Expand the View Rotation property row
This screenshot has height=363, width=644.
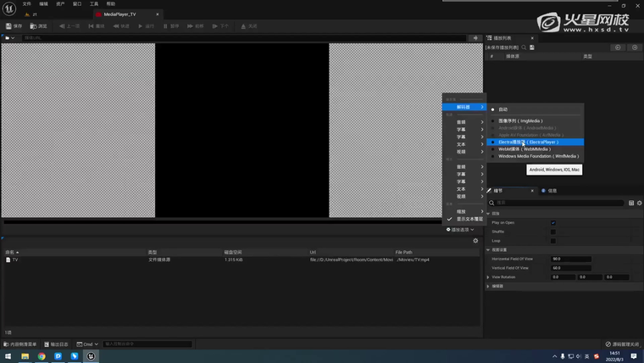pyautogui.click(x=488, y=277)
